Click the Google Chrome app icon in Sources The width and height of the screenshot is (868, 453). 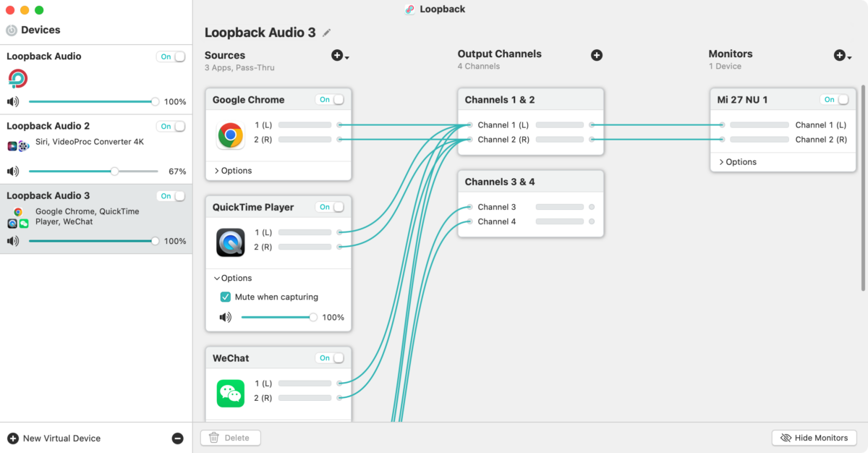click(231, 135)
